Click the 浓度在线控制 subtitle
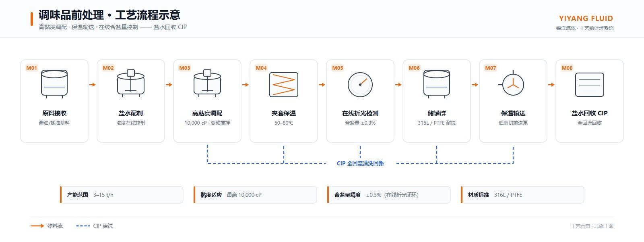 [x=131, y=123]
